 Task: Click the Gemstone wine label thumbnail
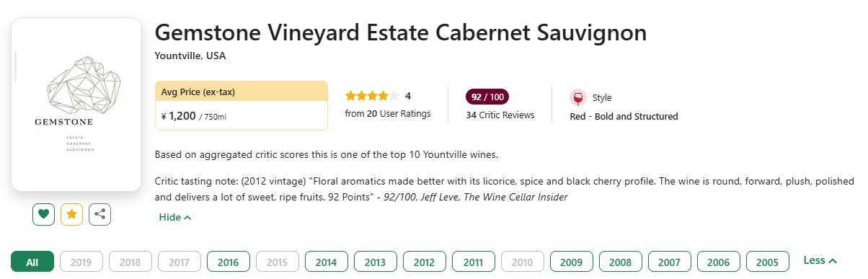point(76,105)
